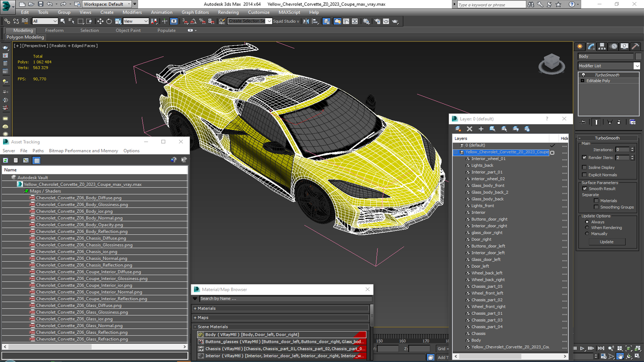Select the Rotate tool in main toolbar

pyautogui.click(x=109, y=21)
